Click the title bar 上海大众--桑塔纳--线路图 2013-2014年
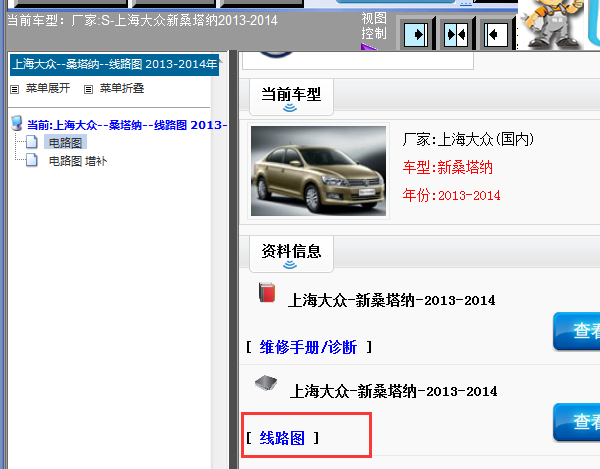 point(114,64)
